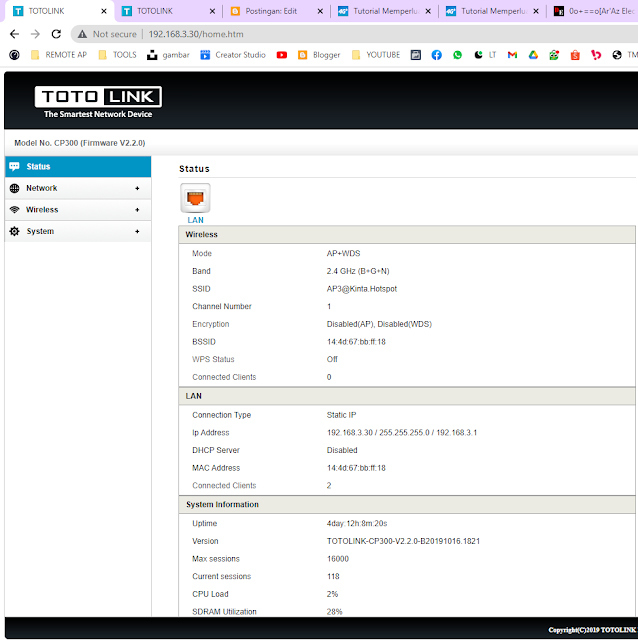The height and width of the screenshot is (640, 638).
Task: Select Band value 2.4 GHz (B+G+N)
Action: [358, 271]
